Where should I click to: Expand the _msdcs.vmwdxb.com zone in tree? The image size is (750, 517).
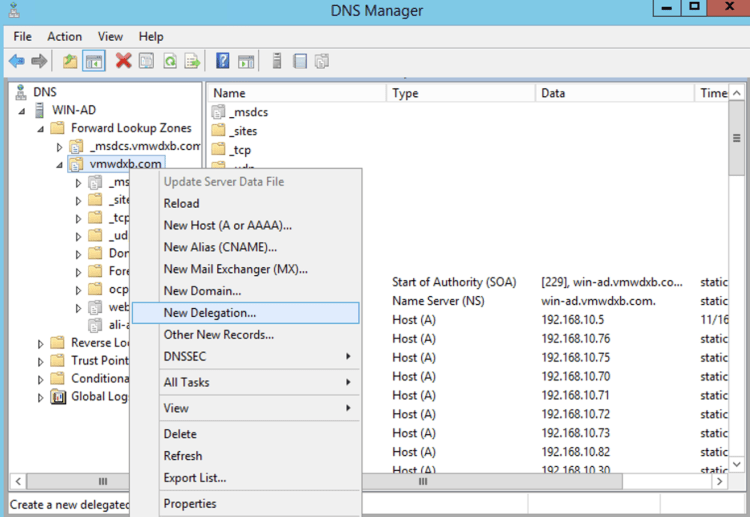pyautogui.click(x=60, y=147)
